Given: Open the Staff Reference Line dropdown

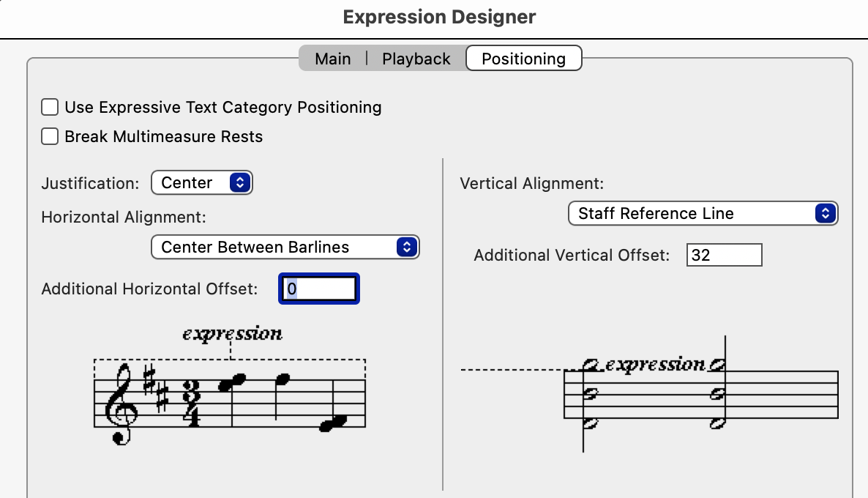Looking at the screenshot, I should pos(703,214).
